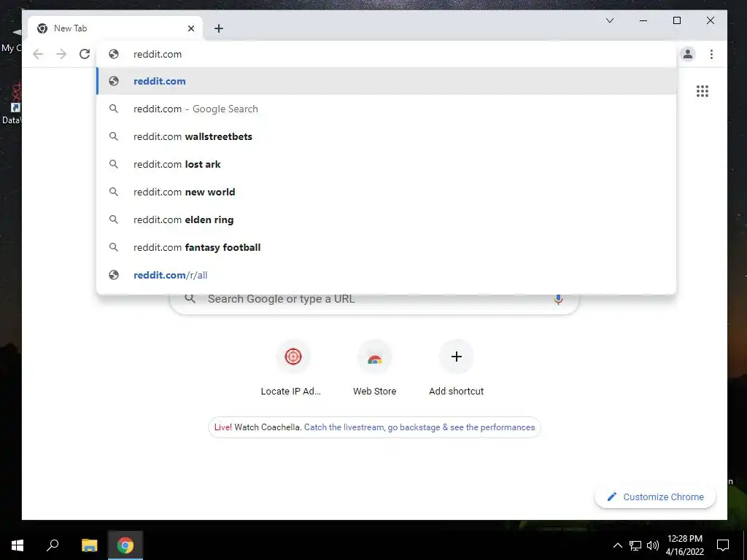Select reddit.com fantasy football suggestion
This screenshot has width=747, height=560.
tap(387, 248)
